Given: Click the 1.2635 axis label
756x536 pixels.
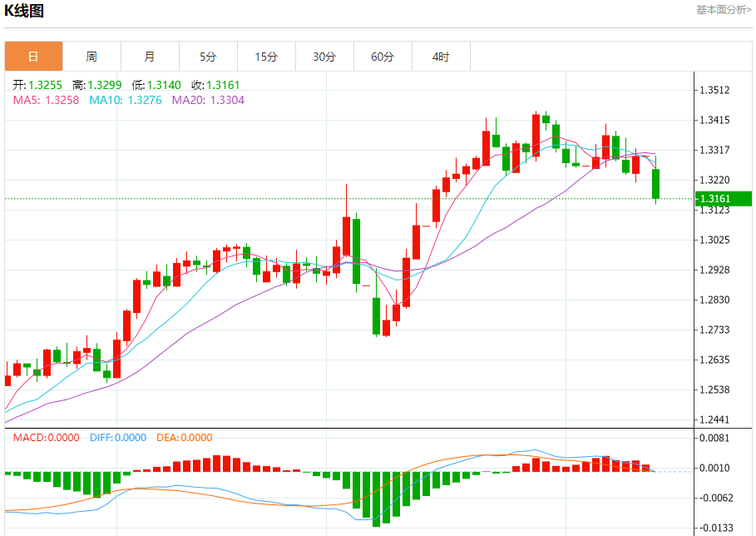Looking at the screenshot, I should click(x=714, y=360).
